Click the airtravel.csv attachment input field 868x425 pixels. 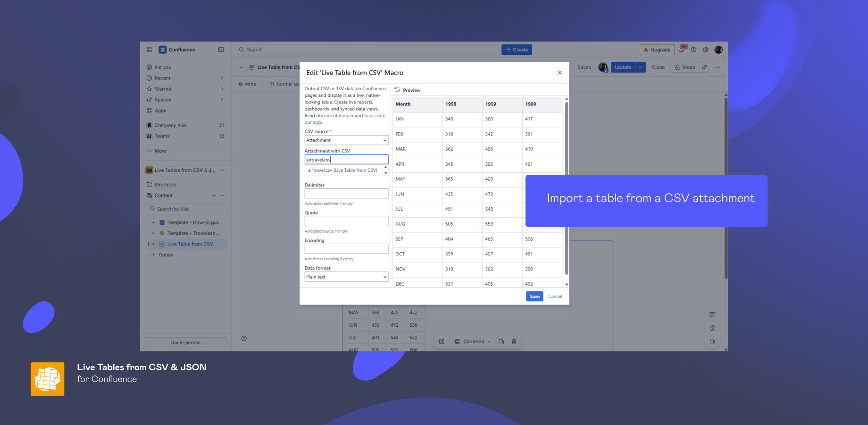[346, 159]
